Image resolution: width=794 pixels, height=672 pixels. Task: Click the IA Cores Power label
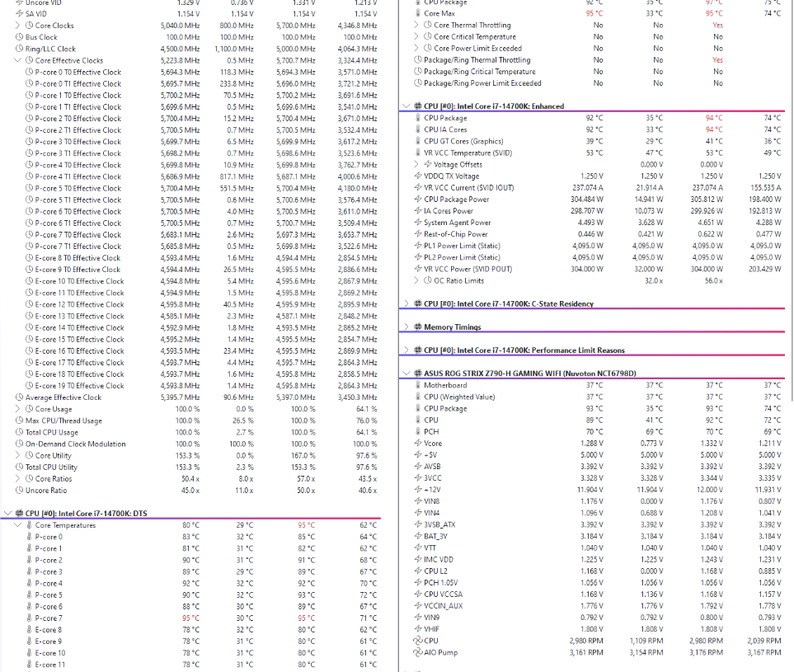click(x=449, y=211)
